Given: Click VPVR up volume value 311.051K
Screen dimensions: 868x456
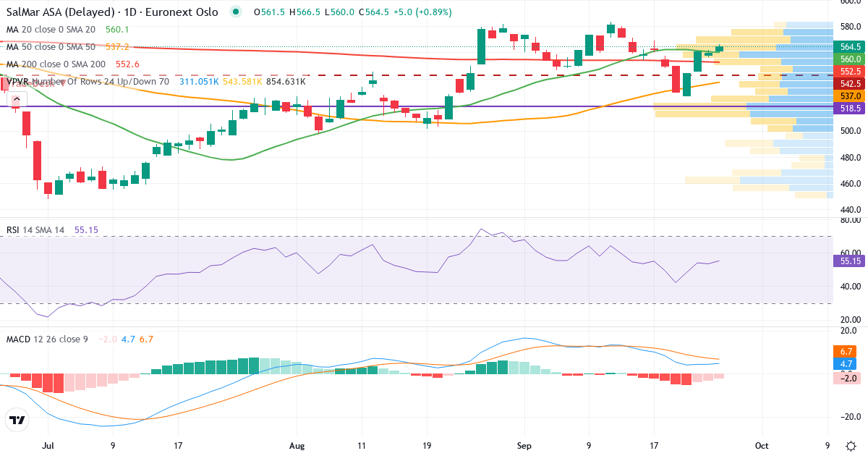Looking at the screenshot, I should coord(199,82).
